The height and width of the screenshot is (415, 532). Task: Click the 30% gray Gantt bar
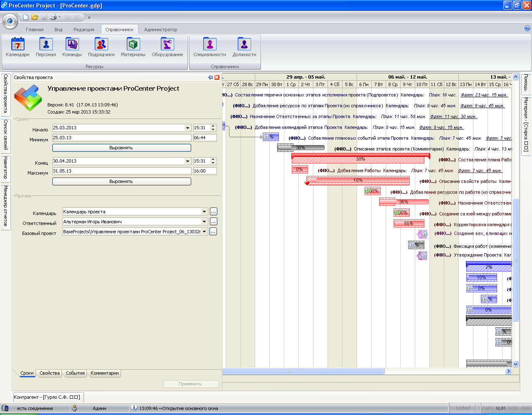(300, 148)
